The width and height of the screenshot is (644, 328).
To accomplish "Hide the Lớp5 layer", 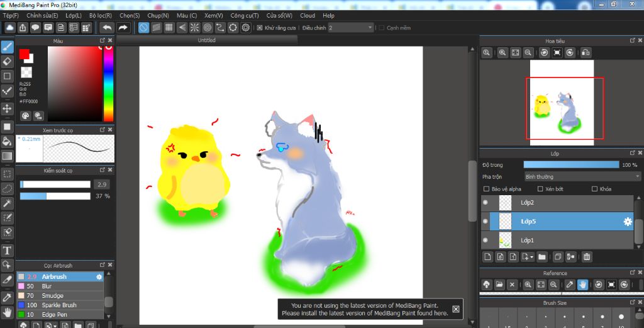I will pyautogui.click(x=486, y=222).
